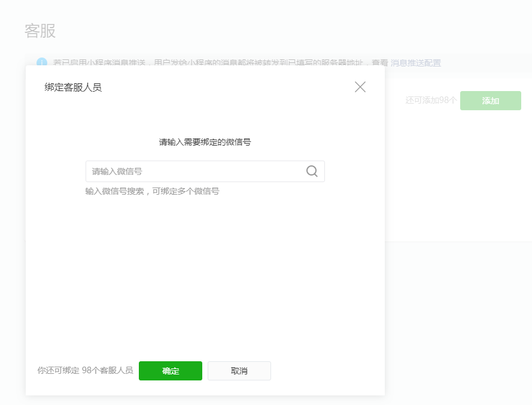Click the green 添加 button
The height and width of the screenshot is (405, 532).
click(x=490, y=101)
